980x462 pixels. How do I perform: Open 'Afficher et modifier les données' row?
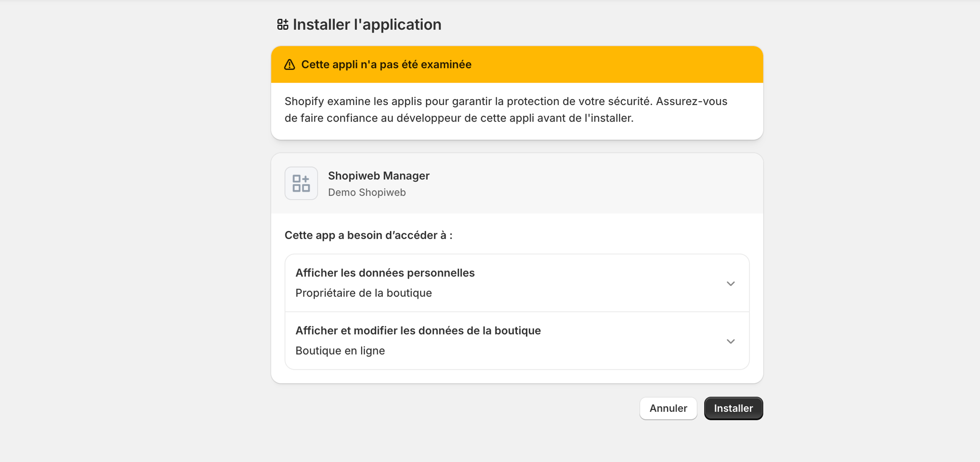418,331
